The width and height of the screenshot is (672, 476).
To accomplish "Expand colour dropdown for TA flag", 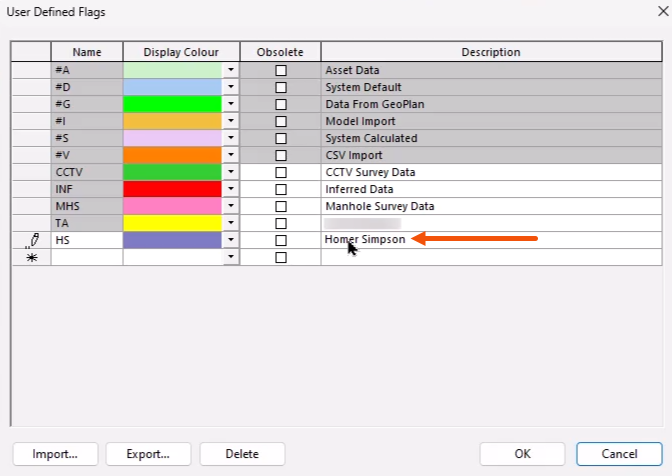I will point(231,223).
